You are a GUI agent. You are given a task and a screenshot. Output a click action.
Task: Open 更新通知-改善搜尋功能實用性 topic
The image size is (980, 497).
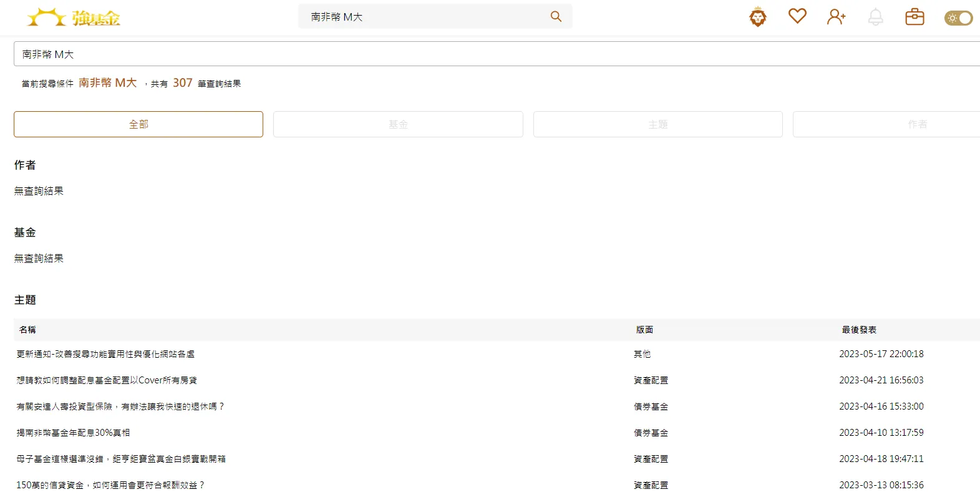[x=105, y=354]
